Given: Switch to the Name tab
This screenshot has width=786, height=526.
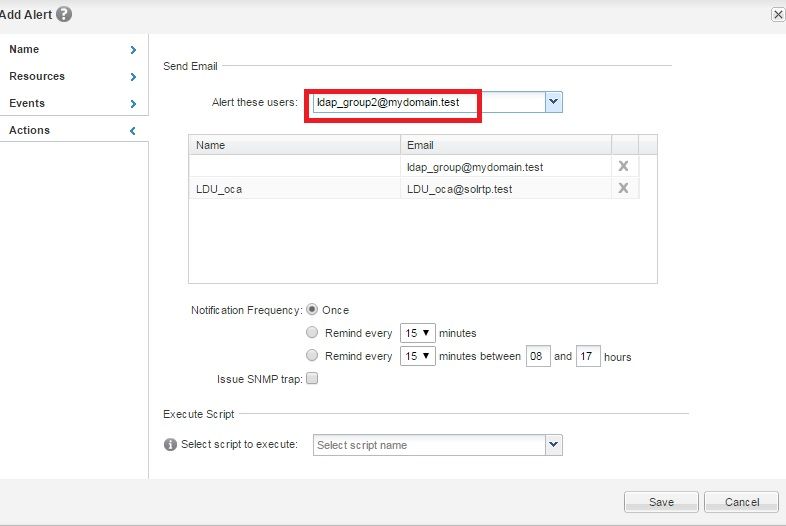Looking at the screenshot, I should point(74,49).
